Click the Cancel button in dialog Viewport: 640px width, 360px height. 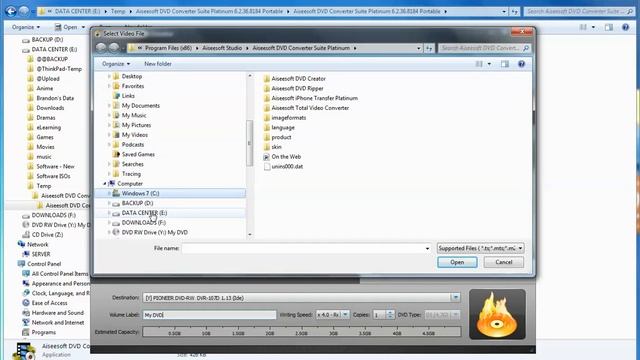(x=504, y=262)
